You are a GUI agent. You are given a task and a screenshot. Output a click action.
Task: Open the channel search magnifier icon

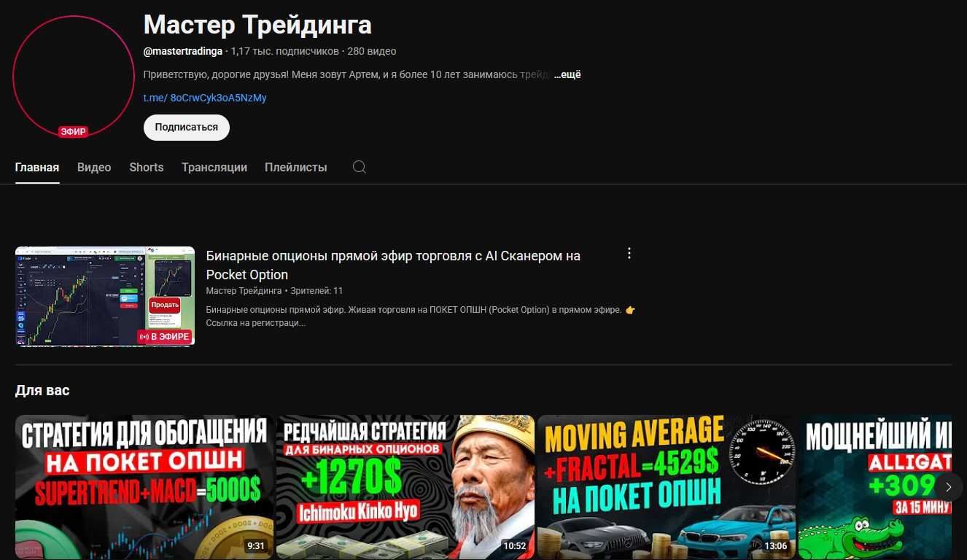click(x=359, y=167)
